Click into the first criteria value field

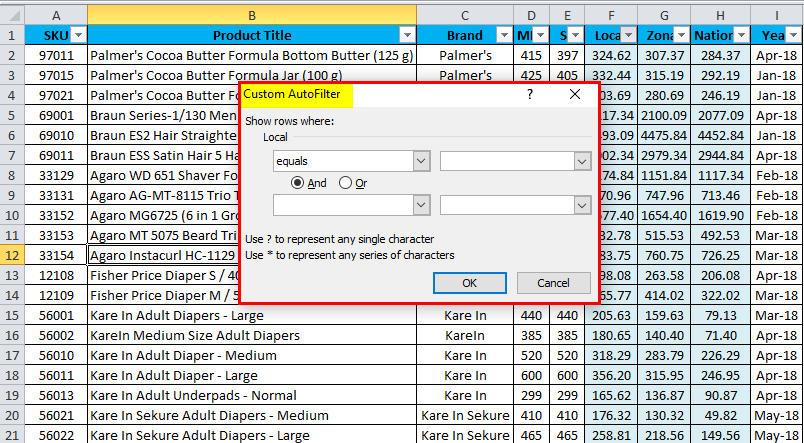point(507,162)
